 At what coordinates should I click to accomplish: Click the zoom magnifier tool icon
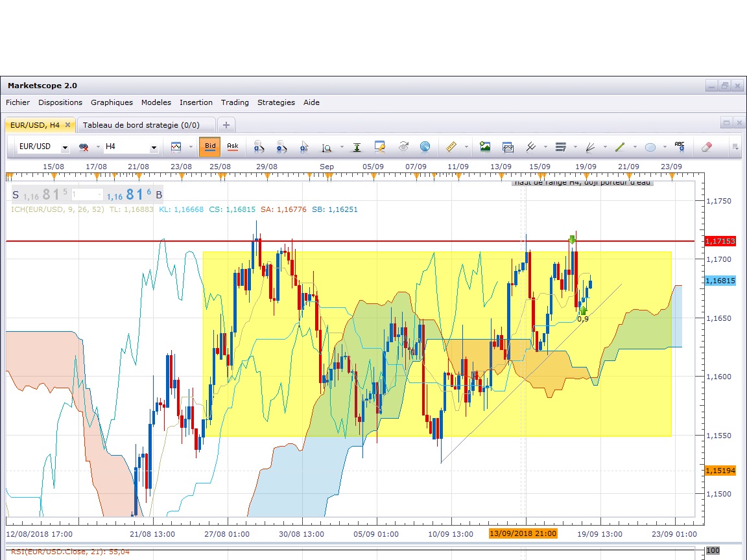(327, 147)
